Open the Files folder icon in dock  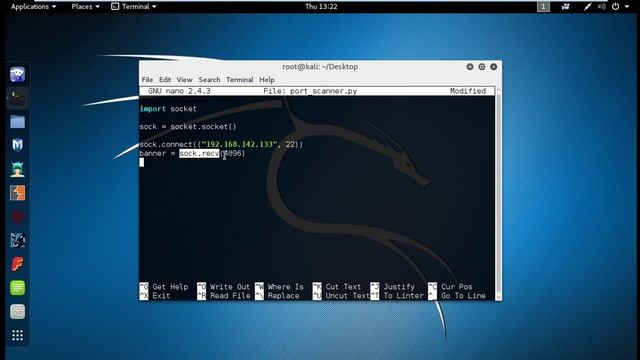18,122
